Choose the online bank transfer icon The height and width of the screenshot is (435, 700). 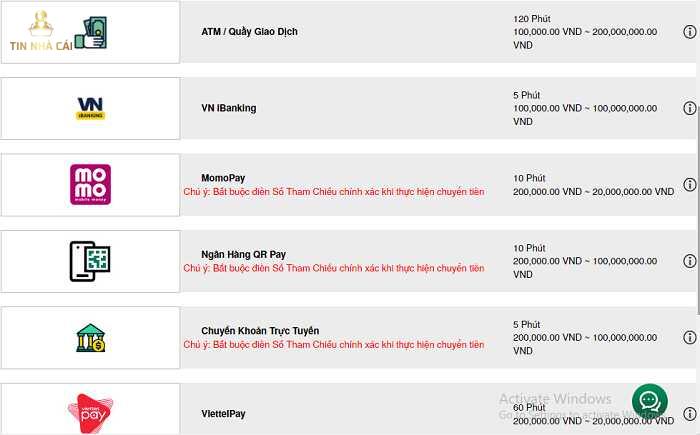[90, 338]
